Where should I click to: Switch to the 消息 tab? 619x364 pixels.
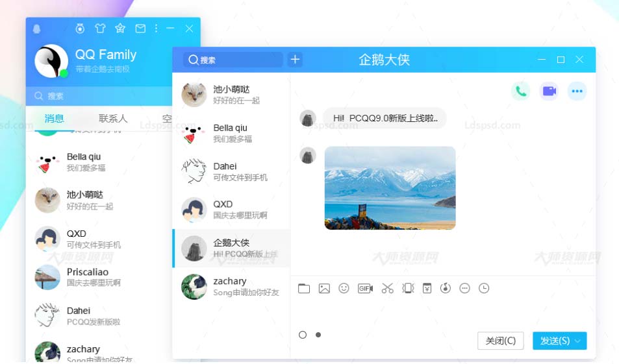pos(54,118)
